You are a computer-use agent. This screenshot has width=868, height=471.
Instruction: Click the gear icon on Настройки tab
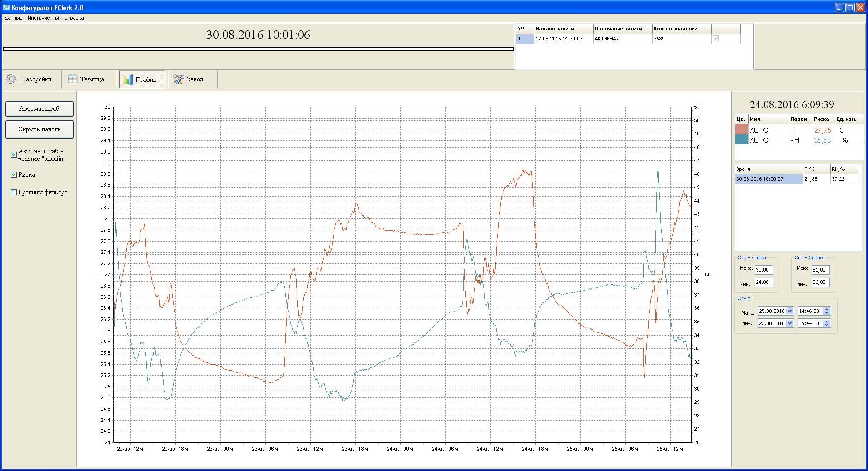[x=11, y=79]
